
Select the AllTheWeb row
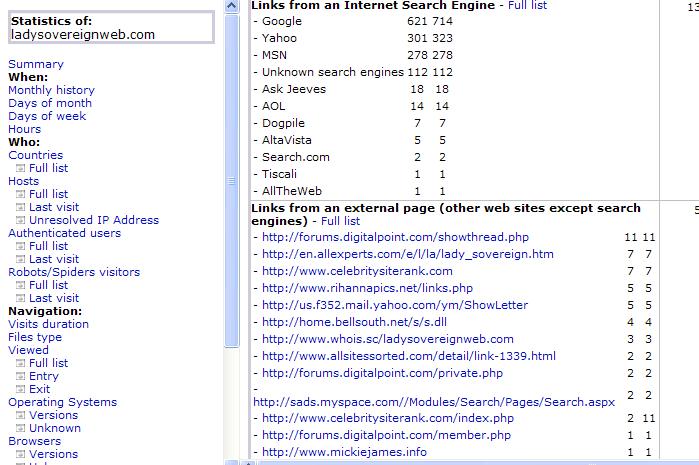coord(350,191)
